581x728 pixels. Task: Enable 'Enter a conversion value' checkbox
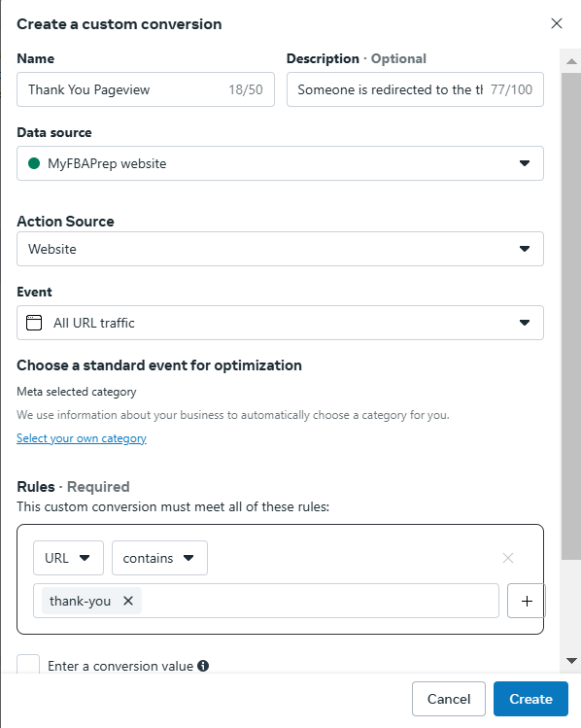coord(28,666)
